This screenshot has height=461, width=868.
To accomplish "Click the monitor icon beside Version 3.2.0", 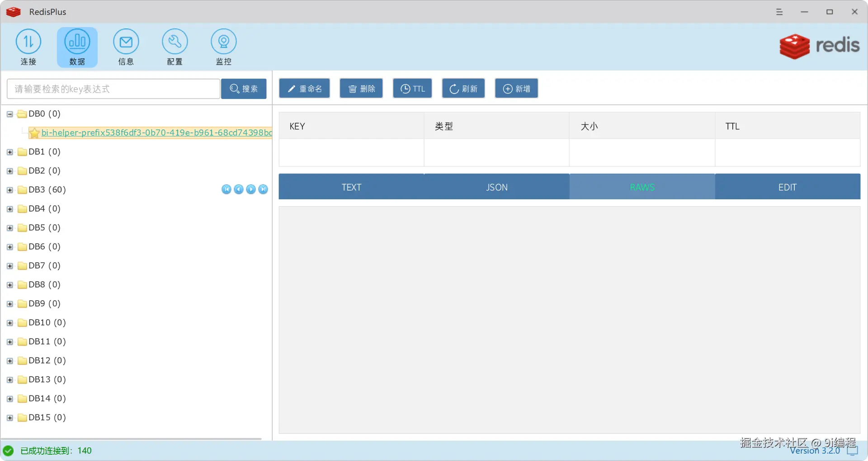I will [852, 451].
